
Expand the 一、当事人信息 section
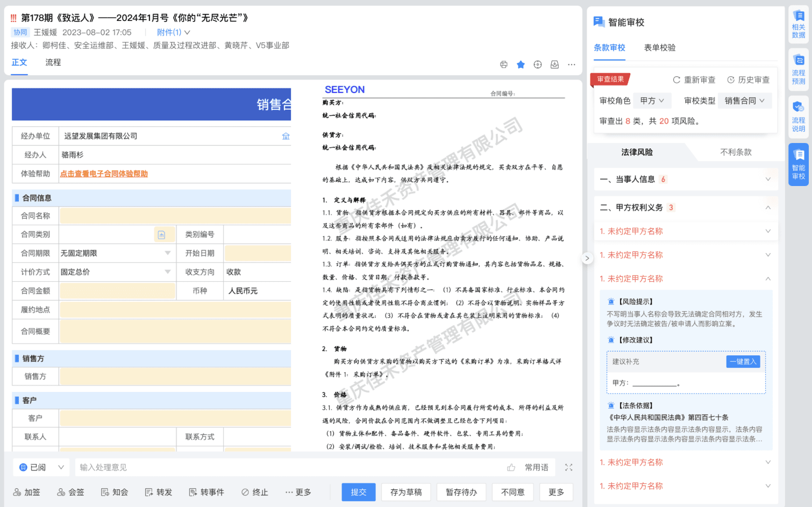(686, 179)
